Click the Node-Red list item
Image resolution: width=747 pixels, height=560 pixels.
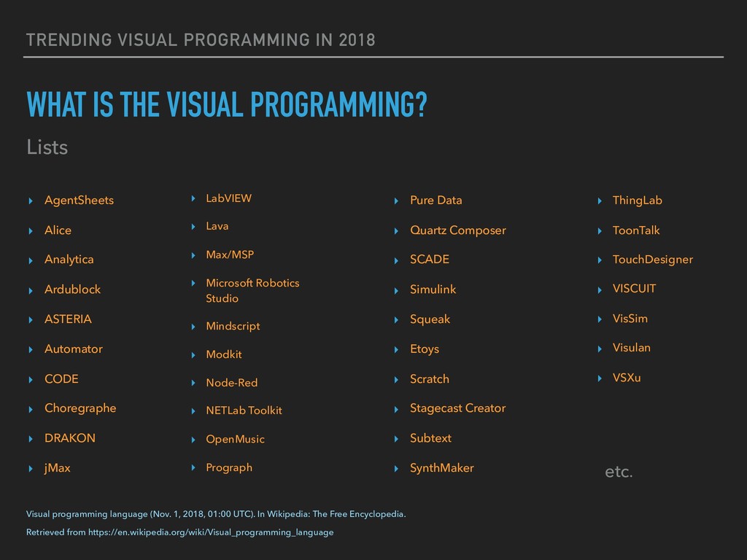[x=231, y=382]
